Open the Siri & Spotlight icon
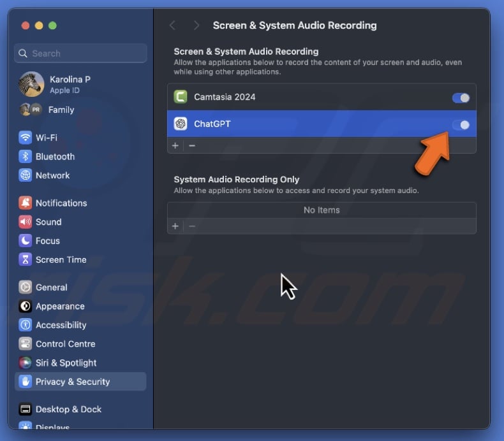Viewport: 504px width, 441px height. [x=25, y=363]
